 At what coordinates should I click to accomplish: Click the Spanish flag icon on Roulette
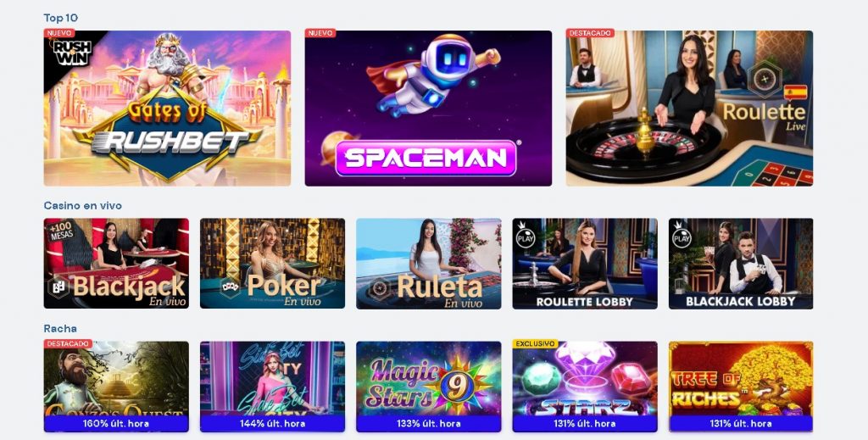795,92
